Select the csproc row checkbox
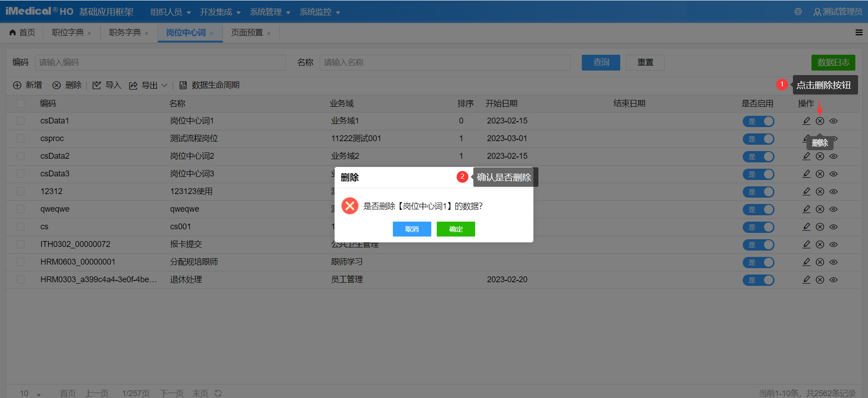Viewport: 868px width, 398px height. tap(20, 138)
